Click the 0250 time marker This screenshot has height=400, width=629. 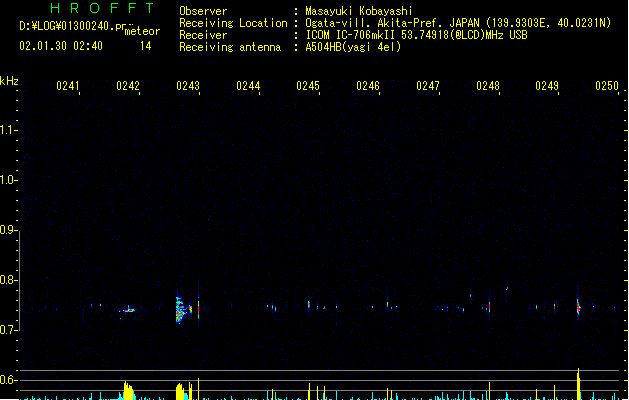tap(607, 86)
